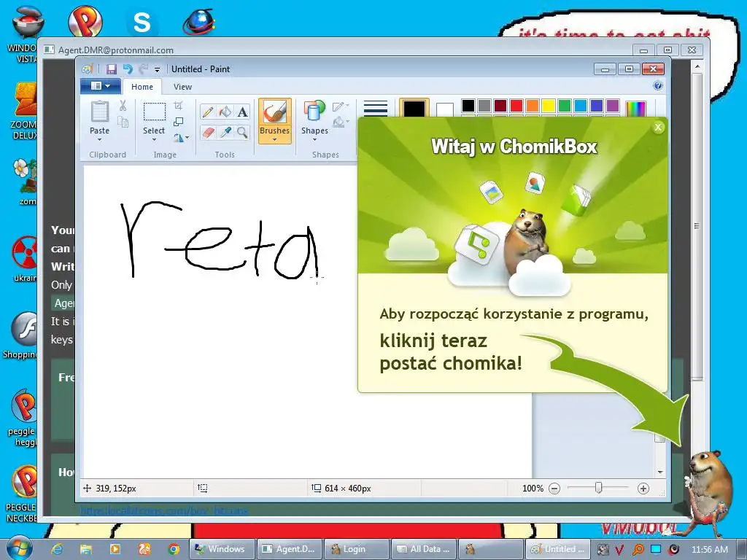This screenshot has height=560, width=747.
Task: Open Windows Media Player taskbar icon
Action: pos(115,549)
